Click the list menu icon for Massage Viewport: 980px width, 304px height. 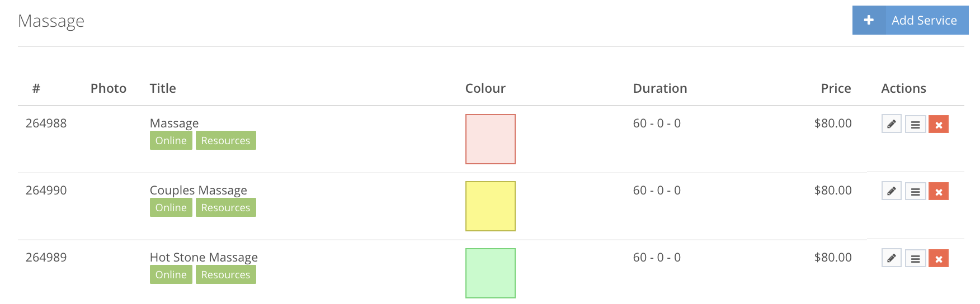click(915, 124)
